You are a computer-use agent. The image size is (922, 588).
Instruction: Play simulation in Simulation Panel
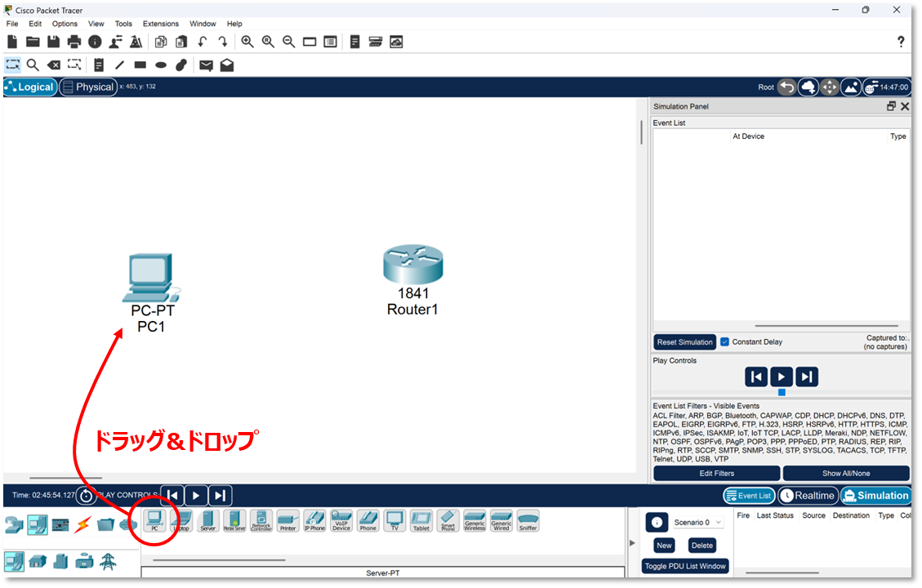(x=782, y=377)
